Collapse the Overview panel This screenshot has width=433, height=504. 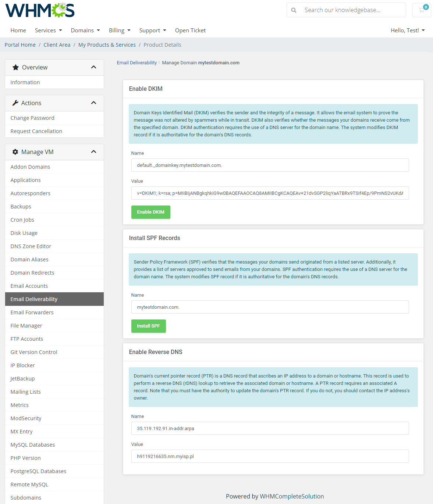pyautogui.click(x=94, y=67)
